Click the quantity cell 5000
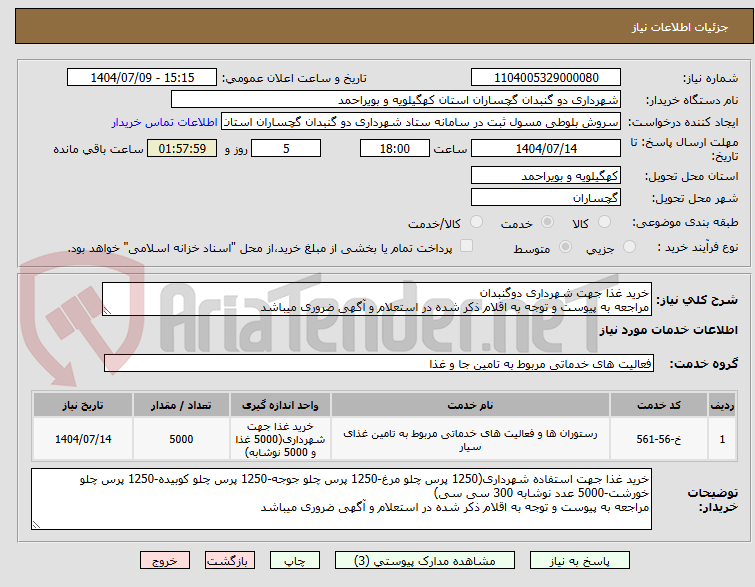755x587 pixels. click(181, 439)
